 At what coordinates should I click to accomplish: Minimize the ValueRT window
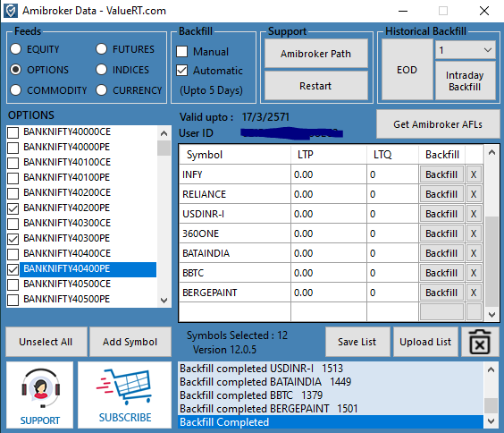(403, 11)
